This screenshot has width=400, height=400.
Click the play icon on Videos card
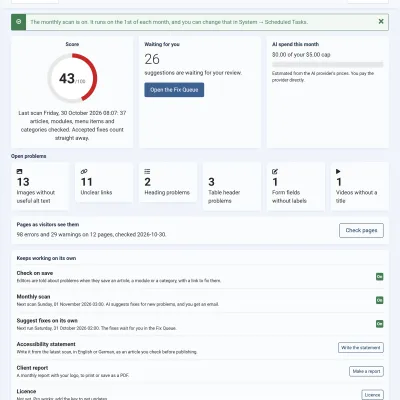338,171
